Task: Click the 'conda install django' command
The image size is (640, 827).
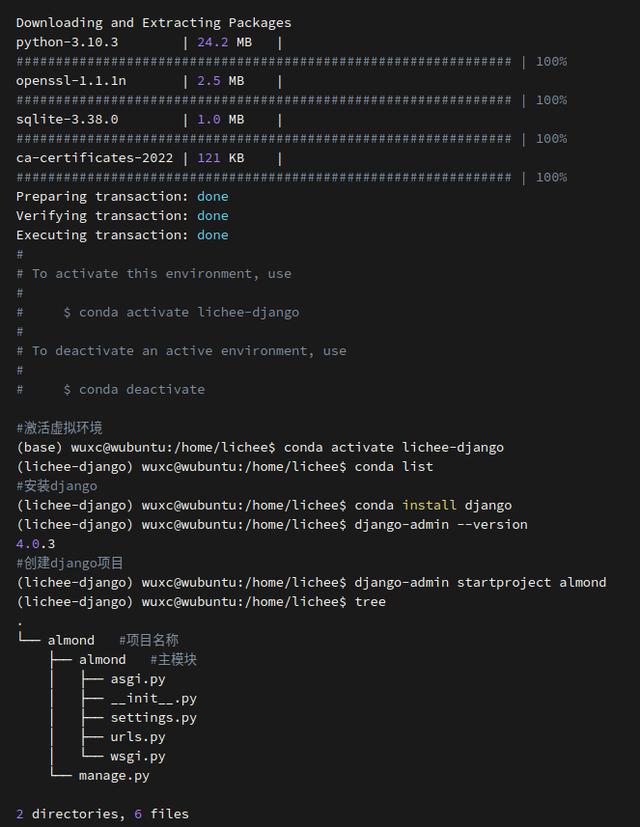Action: tap(433, 505)
